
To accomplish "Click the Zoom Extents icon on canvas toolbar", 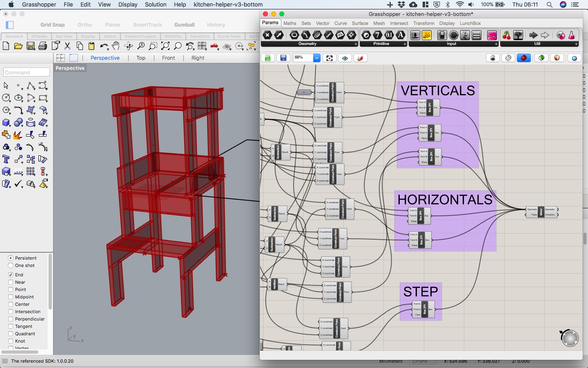I will click(x=330, y=58).
